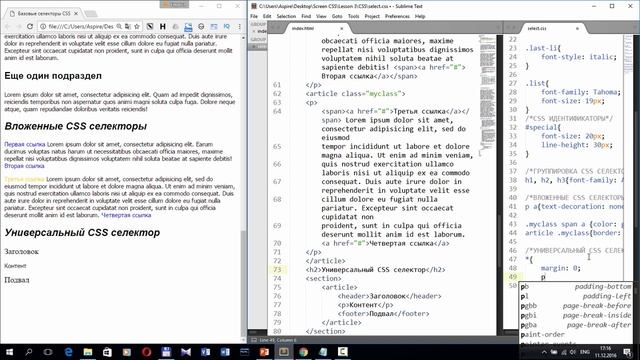Screen dimensions: 640x360
Task: Click line 48 "margin: 0;" in select.css
Action: pos(560,268)
